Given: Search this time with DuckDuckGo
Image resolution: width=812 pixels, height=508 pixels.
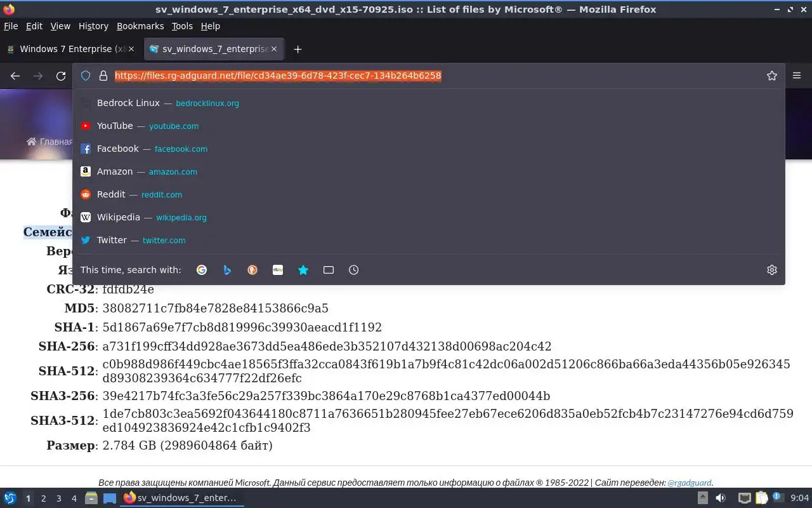Looking at the screenshot, I should (x=252, y=270).
